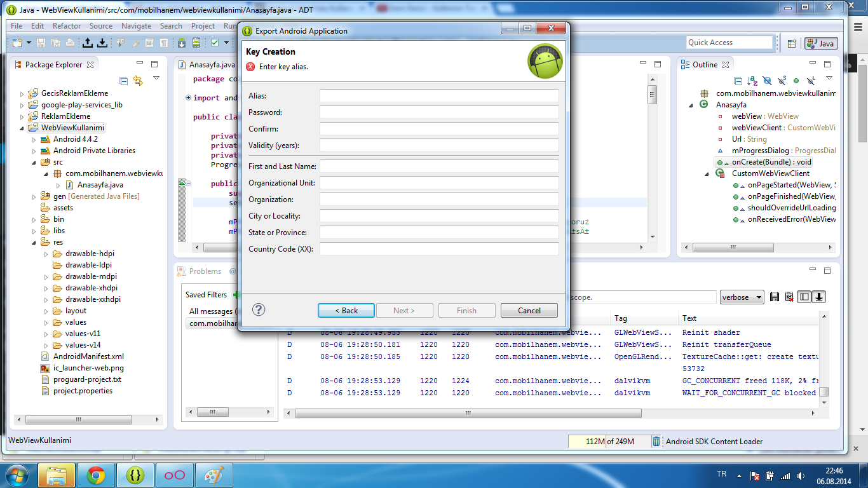Open the Navigate menu

click(x=136, y=26)
